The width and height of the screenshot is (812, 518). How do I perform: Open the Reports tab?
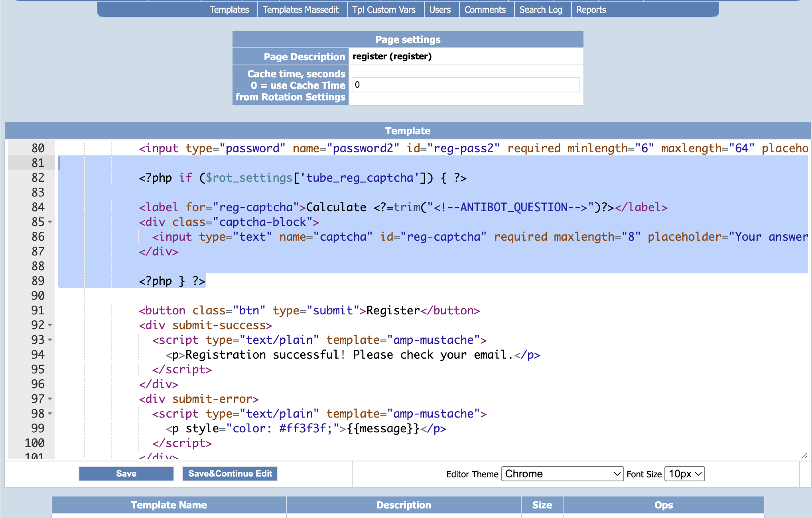pyautogui.click(x=591, y=10)
